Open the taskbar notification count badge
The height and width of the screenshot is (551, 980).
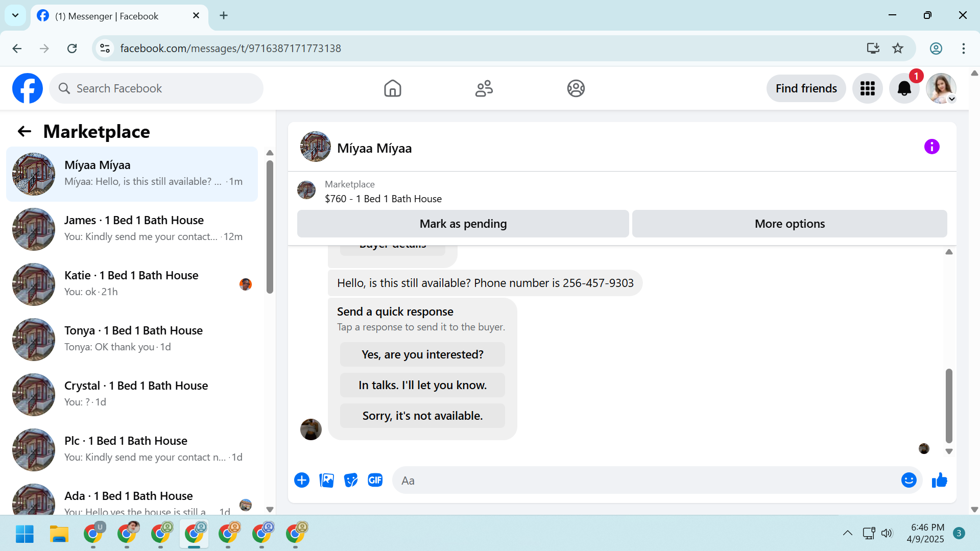tap(959, 533)
